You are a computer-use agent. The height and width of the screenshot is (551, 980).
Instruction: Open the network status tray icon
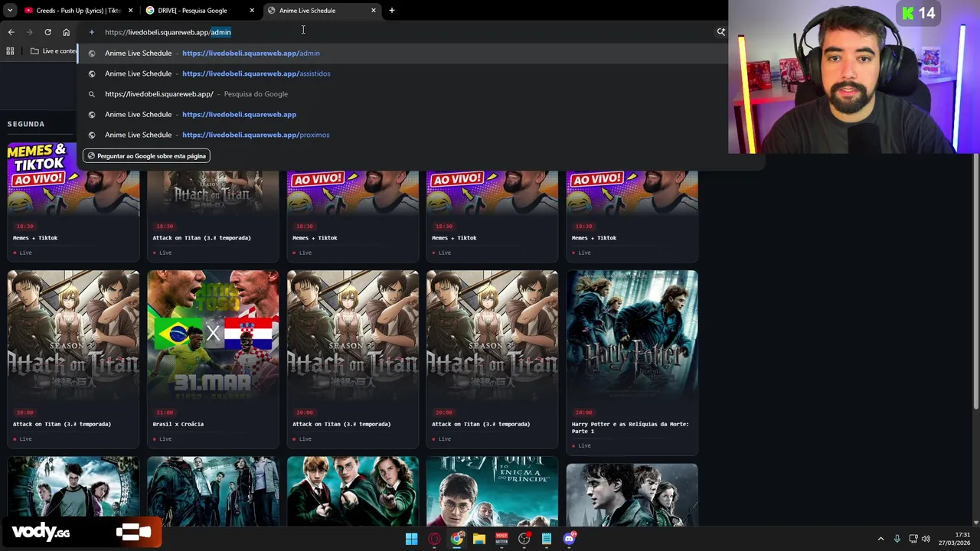point(913,539)
